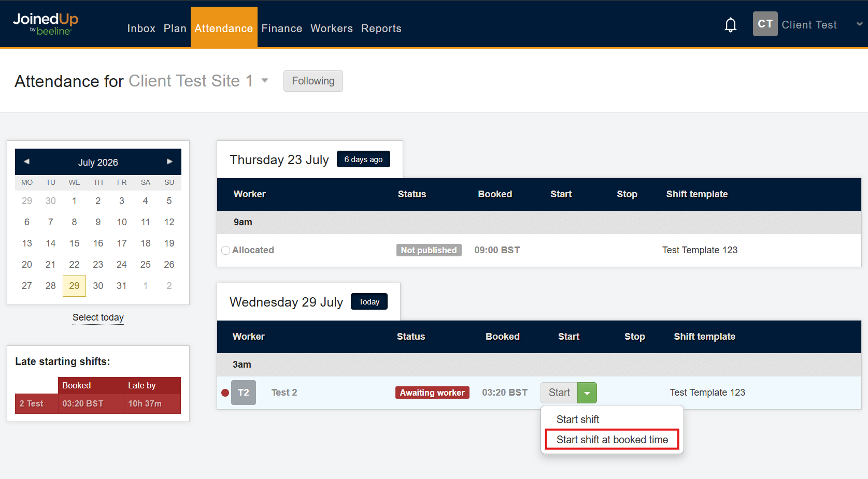The height and width of the screenshot is (479, 868).
Task: Click the July 2026 calendar header
Action: 98,162
